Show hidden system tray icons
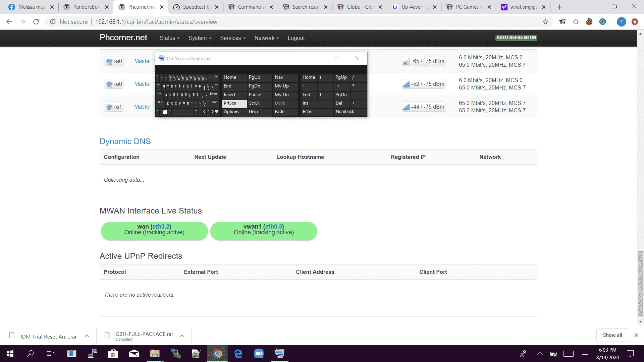The image size is (644, 362). (x=540, y=354)
